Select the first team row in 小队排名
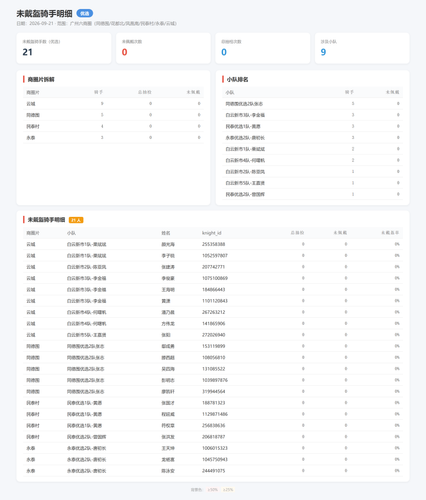The width and height of the screenshot is (426, 500). [x=312, y=104]
